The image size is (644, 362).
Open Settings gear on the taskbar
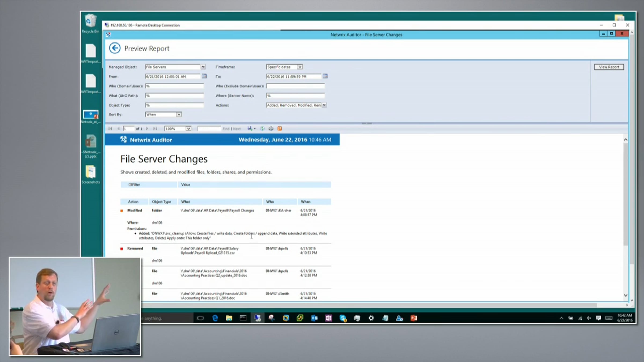[371, 318]
